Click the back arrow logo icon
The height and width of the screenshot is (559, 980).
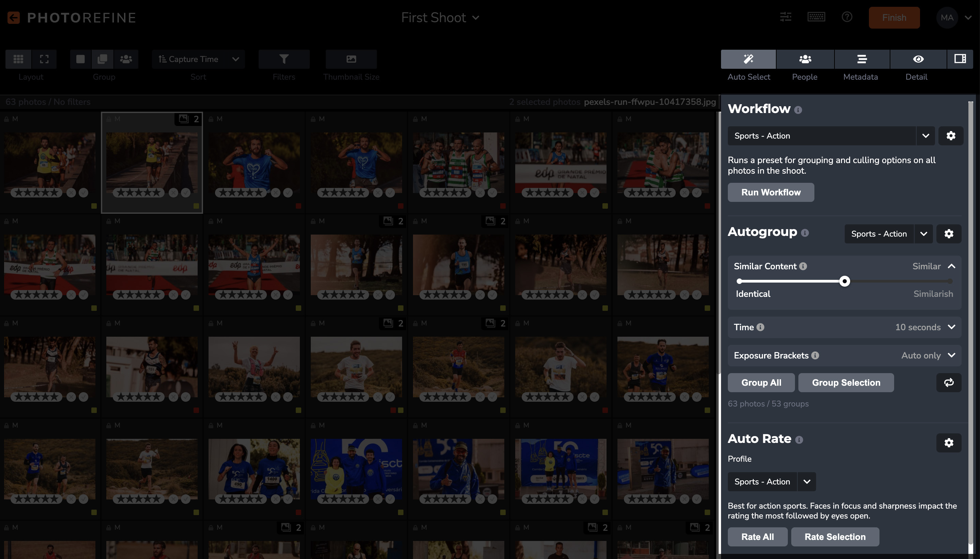(13, 18)
